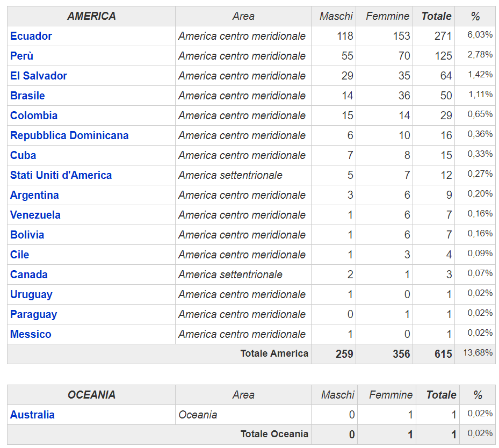Click the Paraguay link
Image resolution: width=499 pixels, height=448 pixels.
pyautogui.click(x=33, y=314)
